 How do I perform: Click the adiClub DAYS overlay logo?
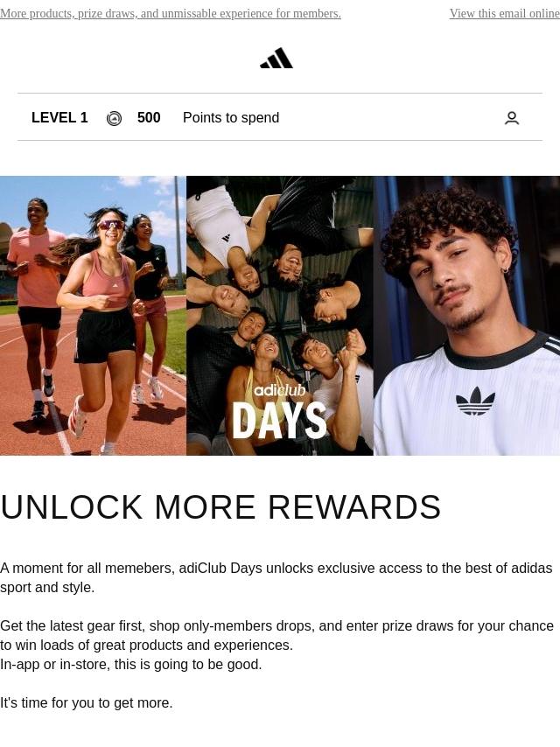click(279, 412)
